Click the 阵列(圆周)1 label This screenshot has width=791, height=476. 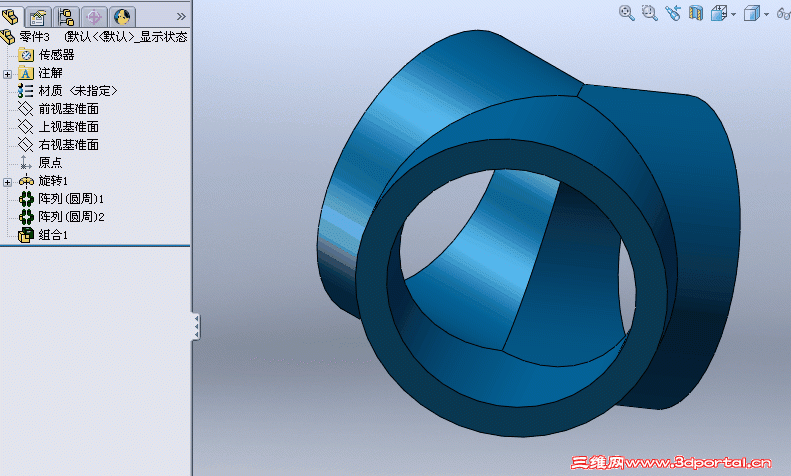[x=71, y=199]
